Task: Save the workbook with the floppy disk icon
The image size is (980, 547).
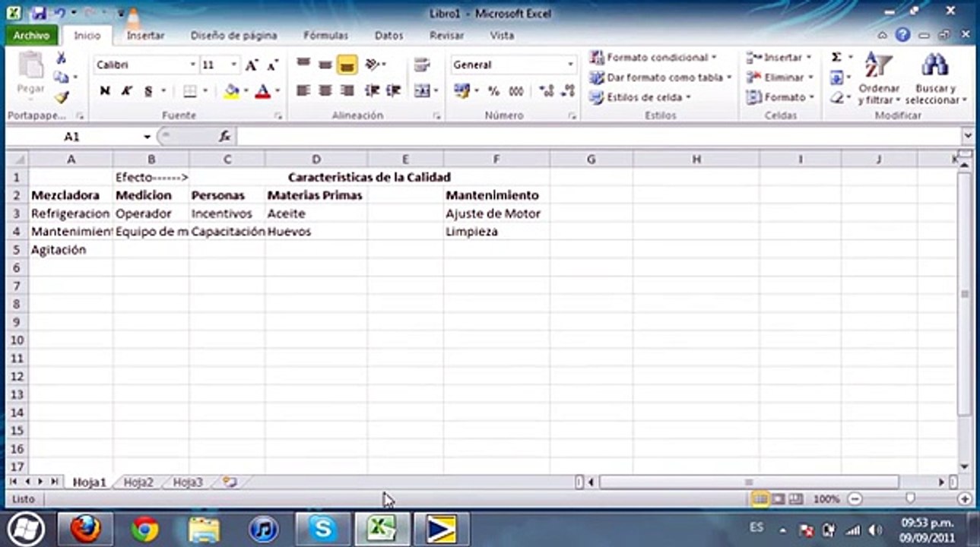Action: coord(40,14)
